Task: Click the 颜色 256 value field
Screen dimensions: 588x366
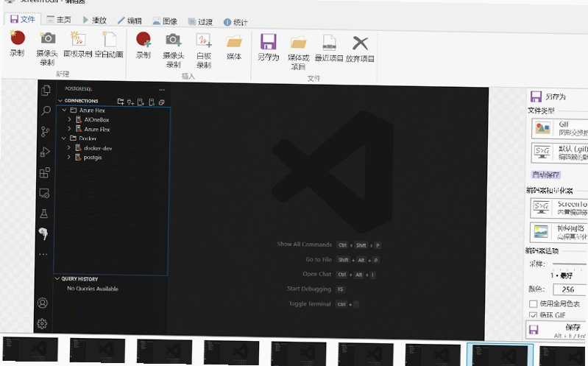Action: tap(569, 289)
